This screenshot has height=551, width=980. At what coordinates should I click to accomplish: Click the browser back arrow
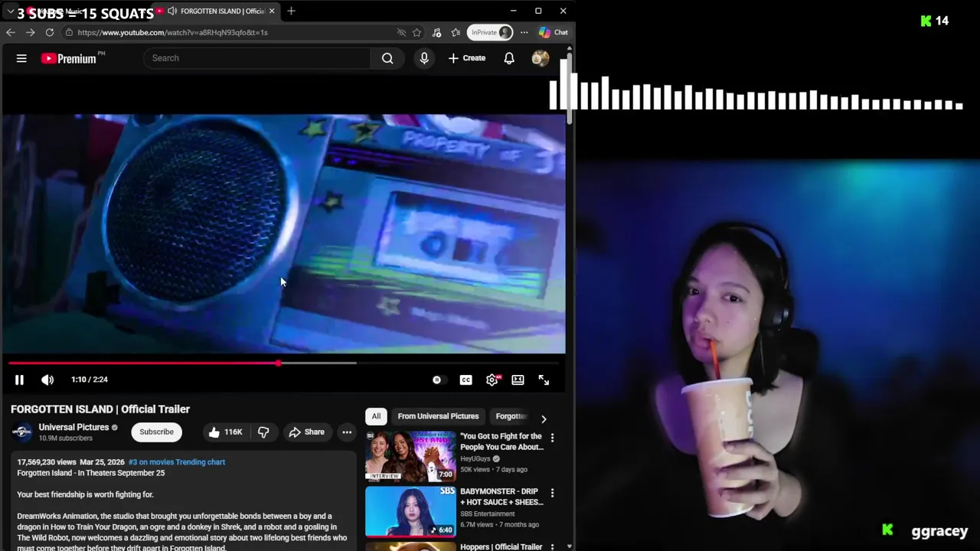pyautogui.click(x=11, y=32)
